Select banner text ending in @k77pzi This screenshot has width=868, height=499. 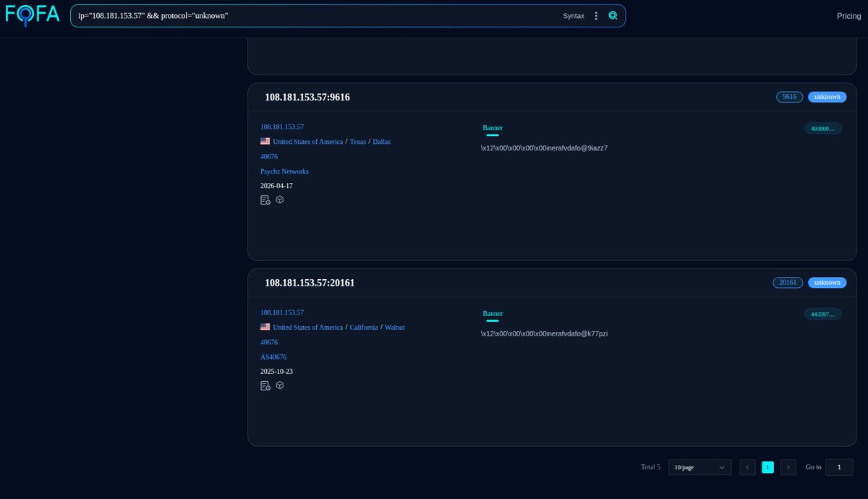pos(544,334)
